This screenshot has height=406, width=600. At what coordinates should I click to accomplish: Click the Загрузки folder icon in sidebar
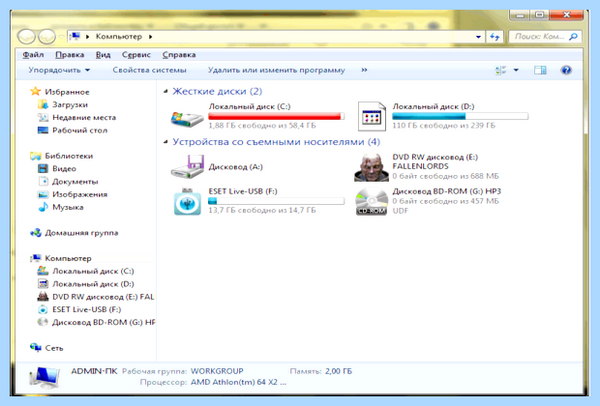tap(42, 104)
